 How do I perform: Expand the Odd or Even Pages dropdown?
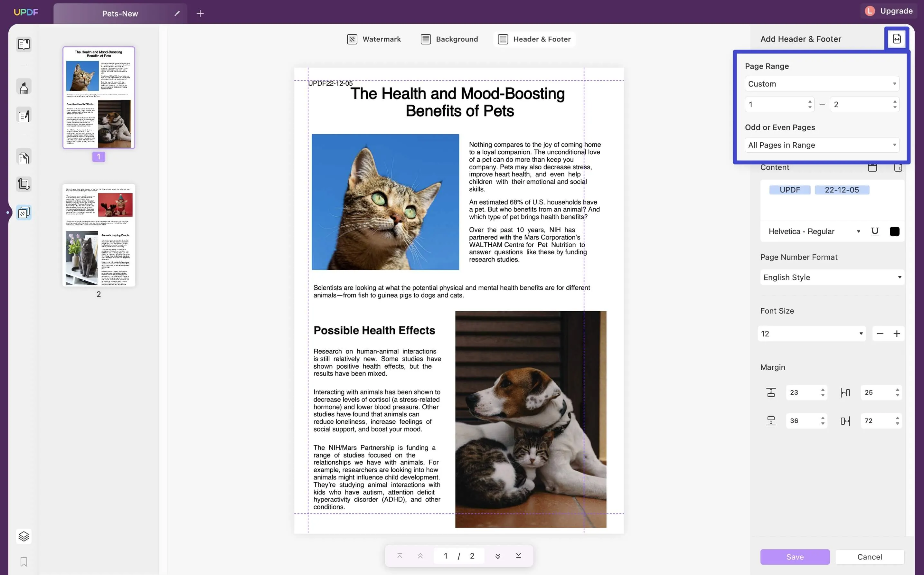[x=821, y=145]
